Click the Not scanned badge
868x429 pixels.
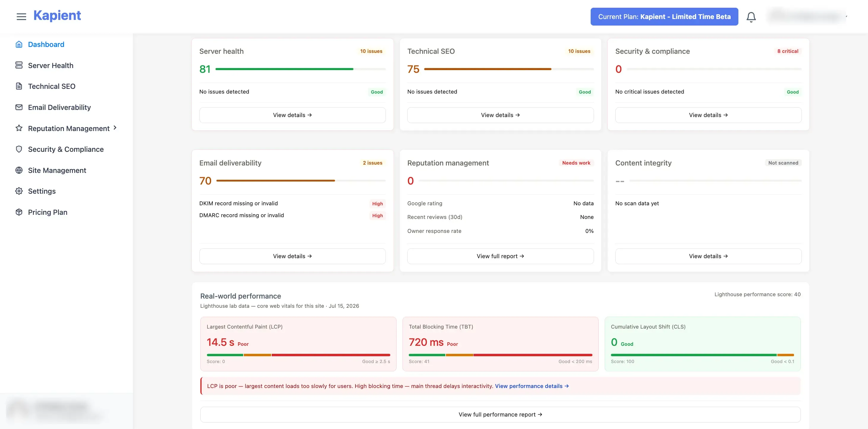point(783,163)
